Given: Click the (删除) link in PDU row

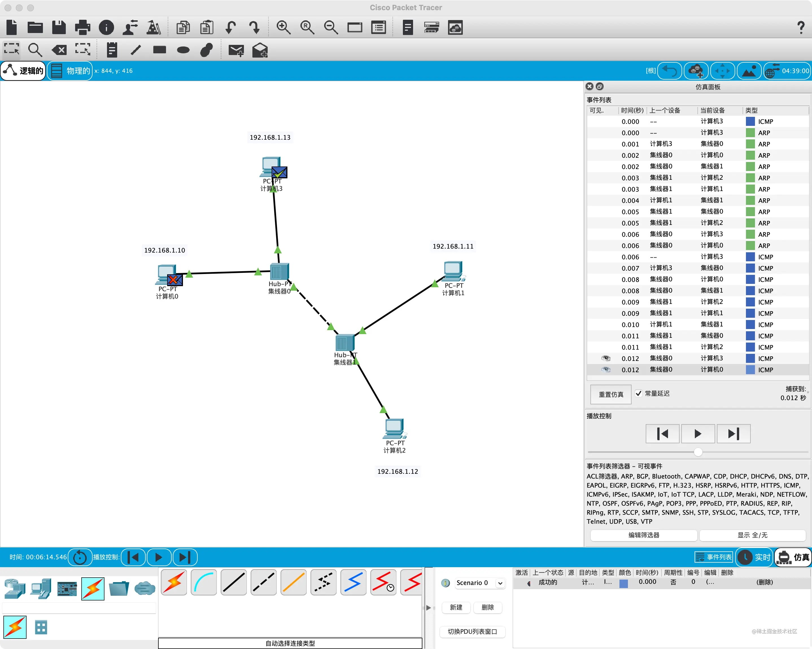Looking at the screenshot, I should tap(765, 582).
